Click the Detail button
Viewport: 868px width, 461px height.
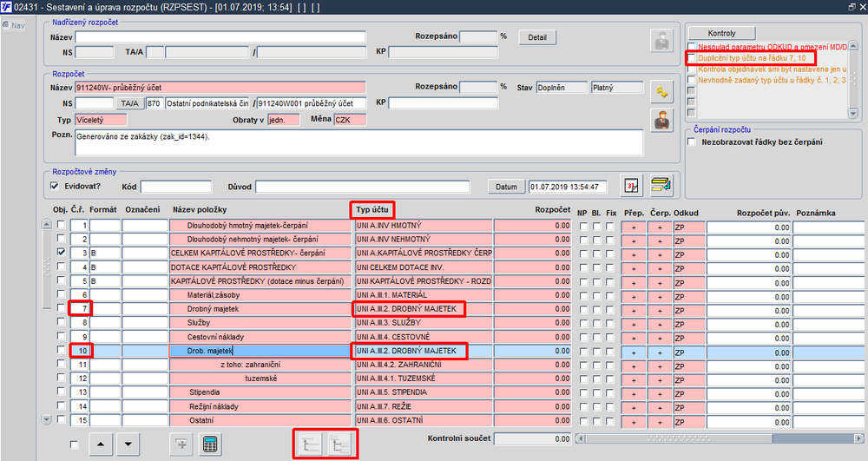click(537, 37)
